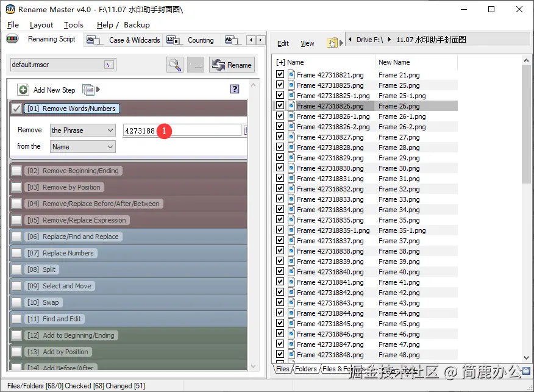This screenshot has width=534, height=392.
Task: Open the Edit menu in file panel
Action: pos(283,43)
